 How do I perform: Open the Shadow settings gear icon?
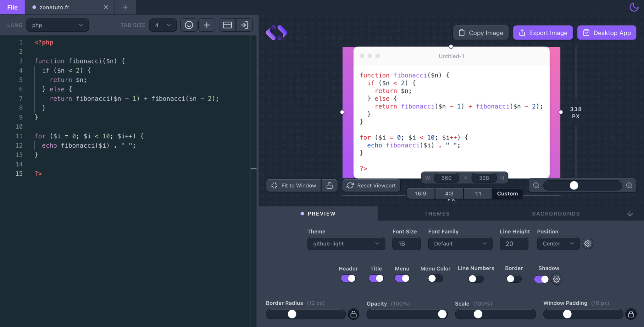(556, 279)
